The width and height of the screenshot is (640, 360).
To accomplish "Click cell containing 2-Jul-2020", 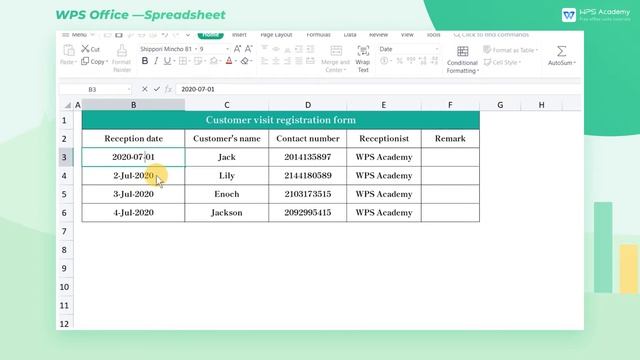I will [x=133, y=176].
